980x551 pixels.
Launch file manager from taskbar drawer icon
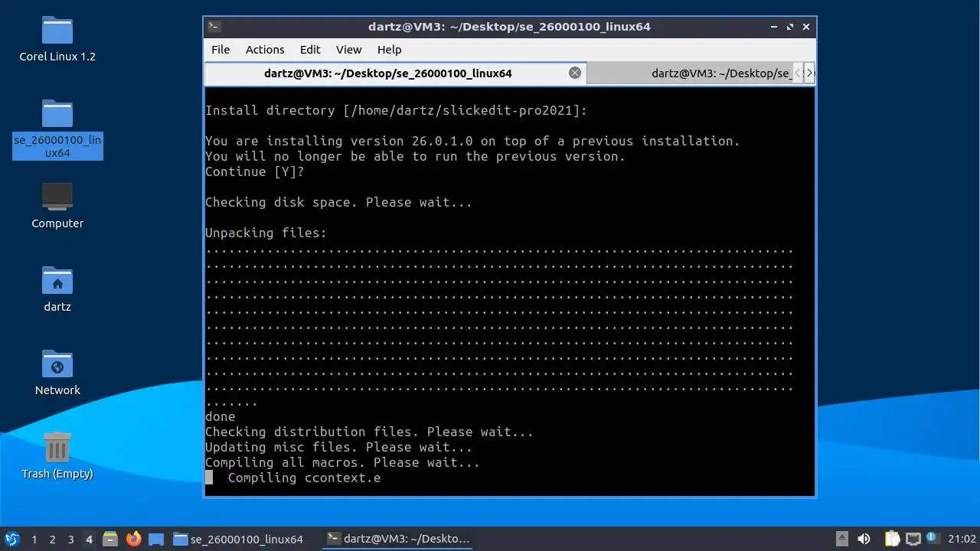(110, 539)
